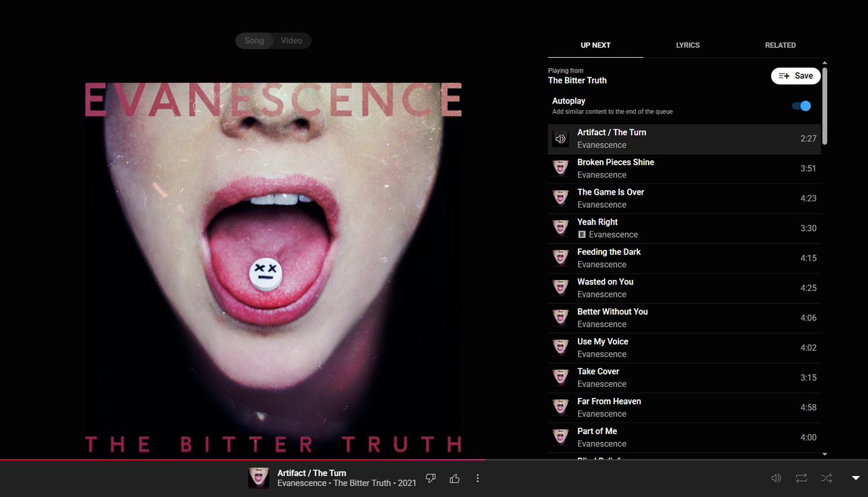Click the red playback progress bar
The image size is (868, 497).
(242, 459)
